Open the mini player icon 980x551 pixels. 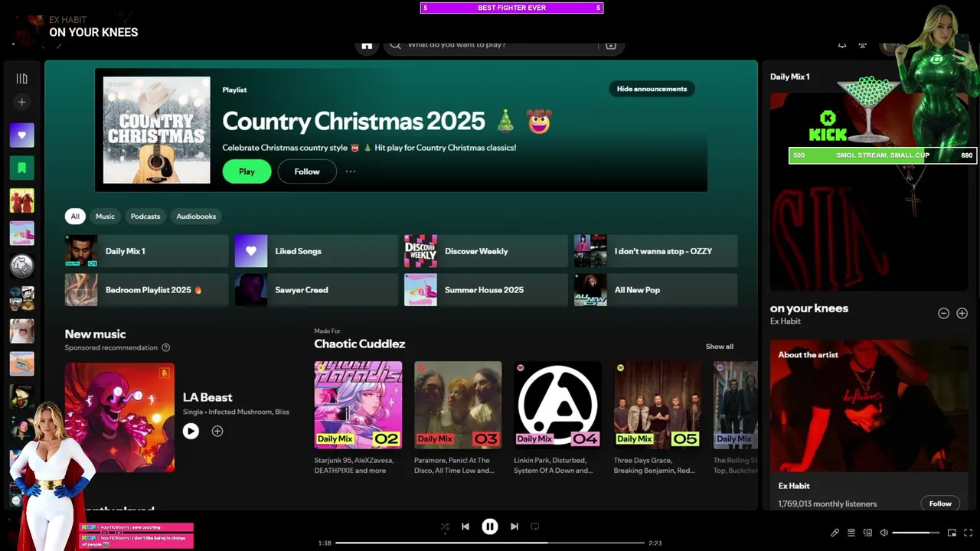pos(952,533)
